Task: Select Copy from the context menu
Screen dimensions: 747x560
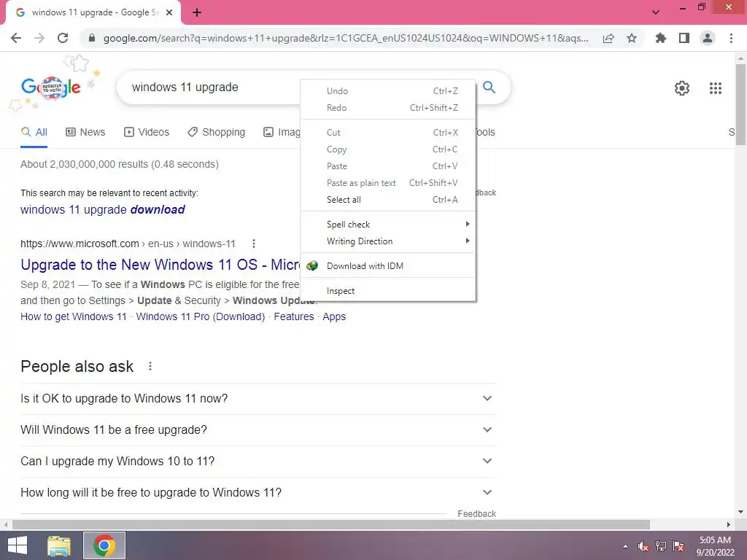Action: click(388, 149)
